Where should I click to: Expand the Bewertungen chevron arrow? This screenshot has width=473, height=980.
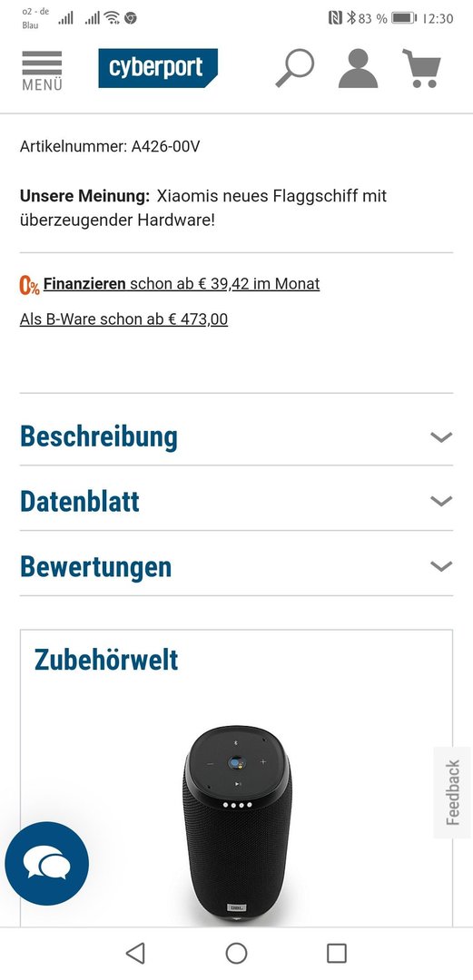[441, 566]
